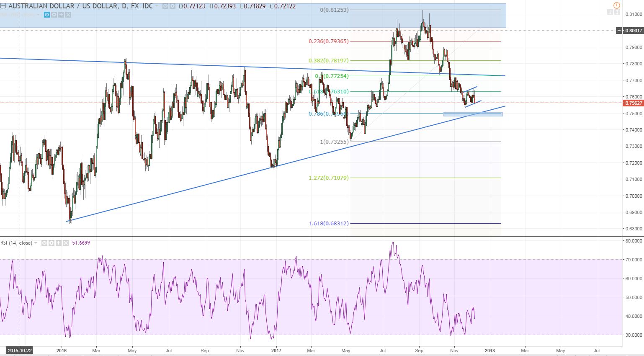Open the AUD/USD symbol title dropdown arrow
This screenshot has width=644, height=356.
157,6
